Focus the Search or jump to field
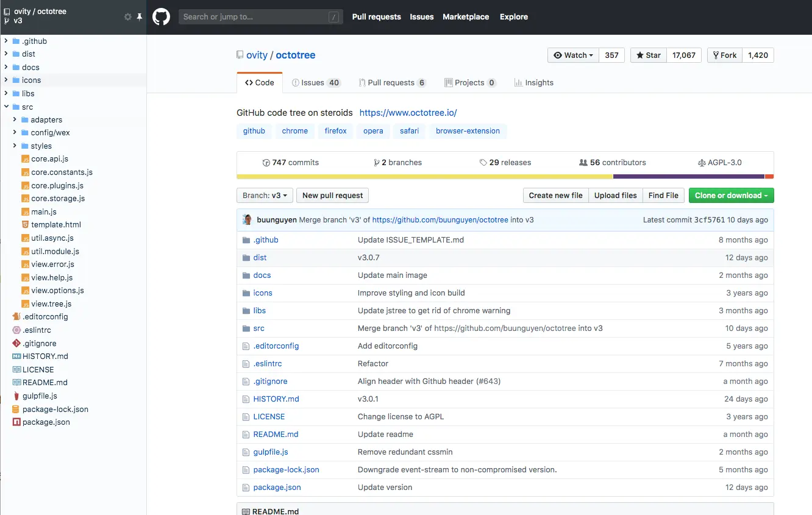This screenshot has height=515, width=812. click(x=261, y=17)
